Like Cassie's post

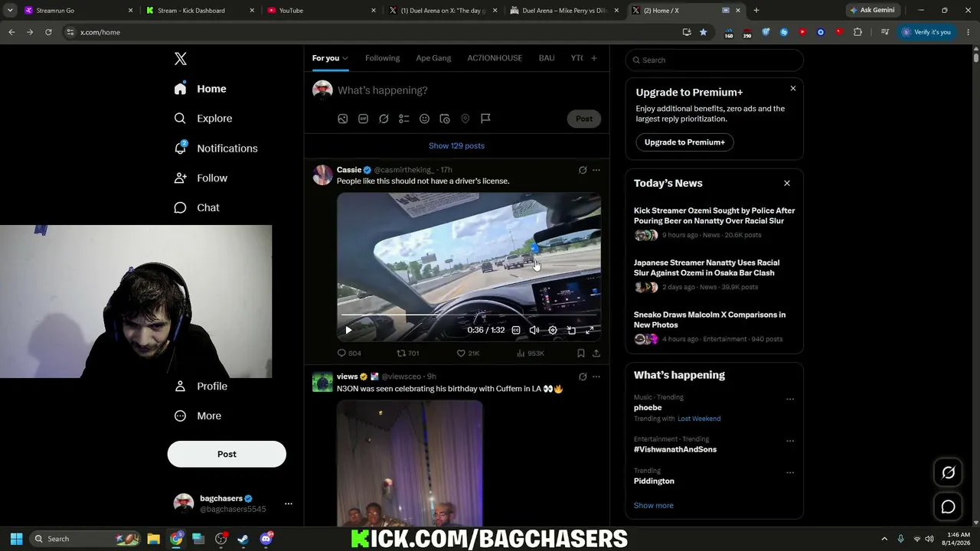point(468,353)
